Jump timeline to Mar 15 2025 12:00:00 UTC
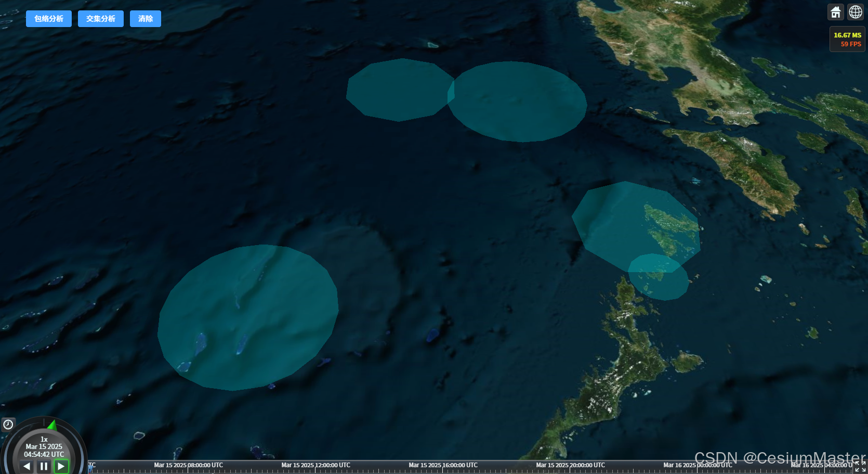The height and width of the screenshot is (474, 868). [316, 465]
